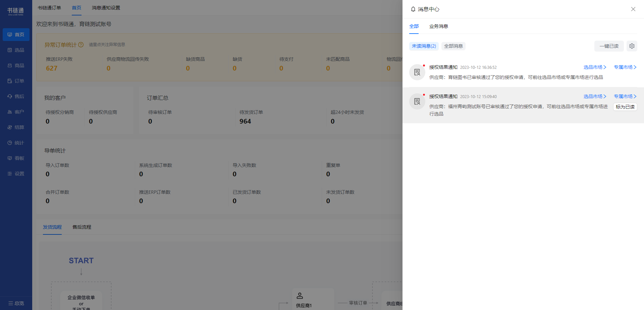
Task: Open the 统计 sidebar item
Action: click(x=16, y=143)
